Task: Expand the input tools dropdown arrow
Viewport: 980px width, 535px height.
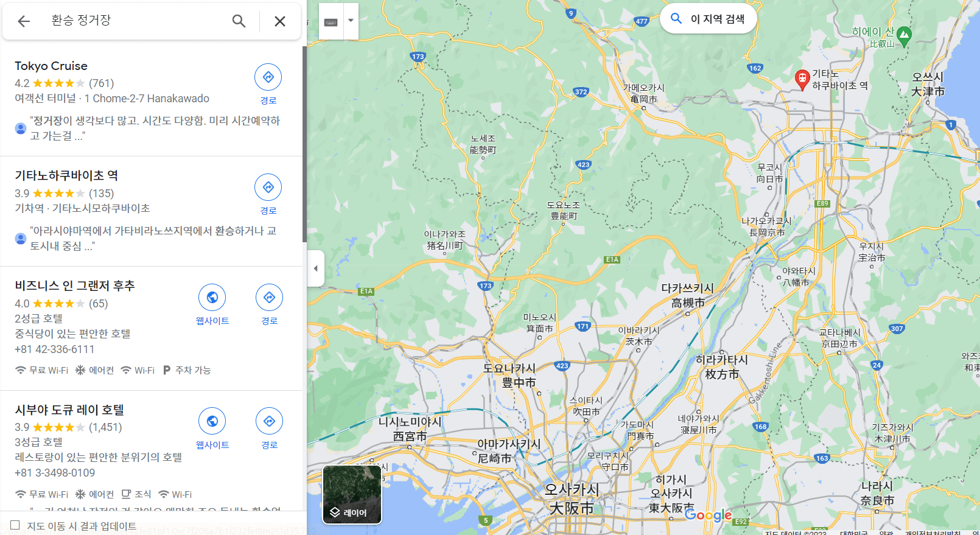Action: click(351, 20)
